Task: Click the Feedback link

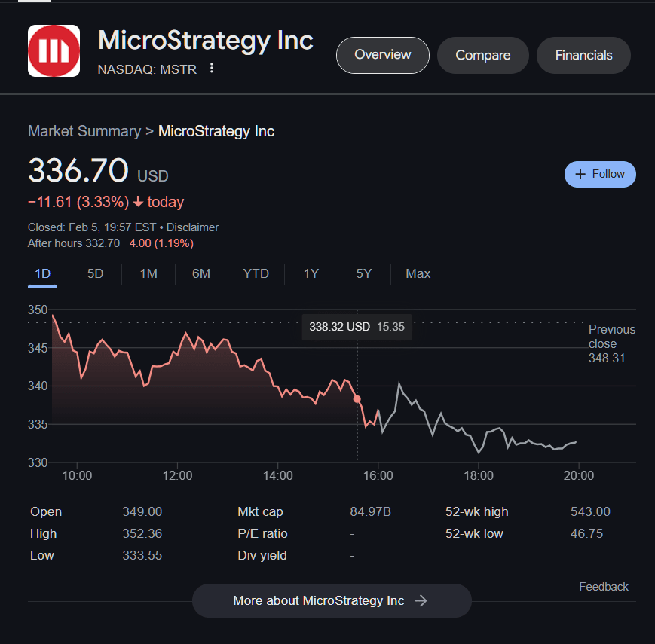Action: 603,587
